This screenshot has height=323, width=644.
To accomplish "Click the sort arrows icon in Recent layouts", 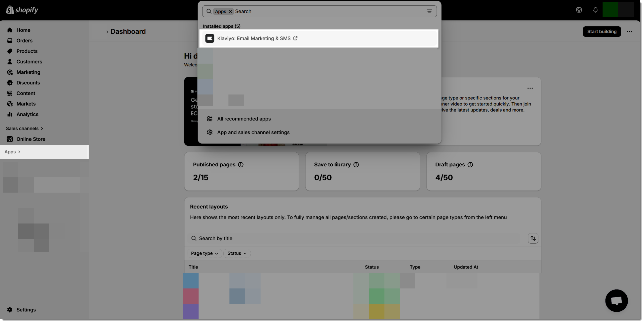I will tap(533, 238).
